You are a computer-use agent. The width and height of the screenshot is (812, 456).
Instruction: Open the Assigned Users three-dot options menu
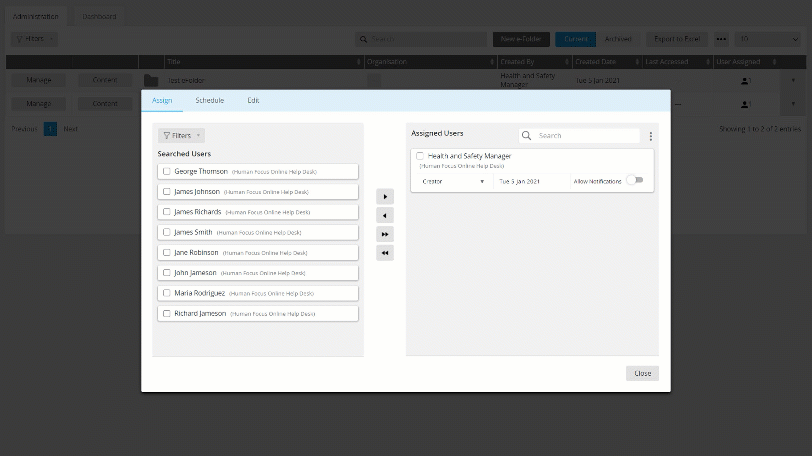651,136
